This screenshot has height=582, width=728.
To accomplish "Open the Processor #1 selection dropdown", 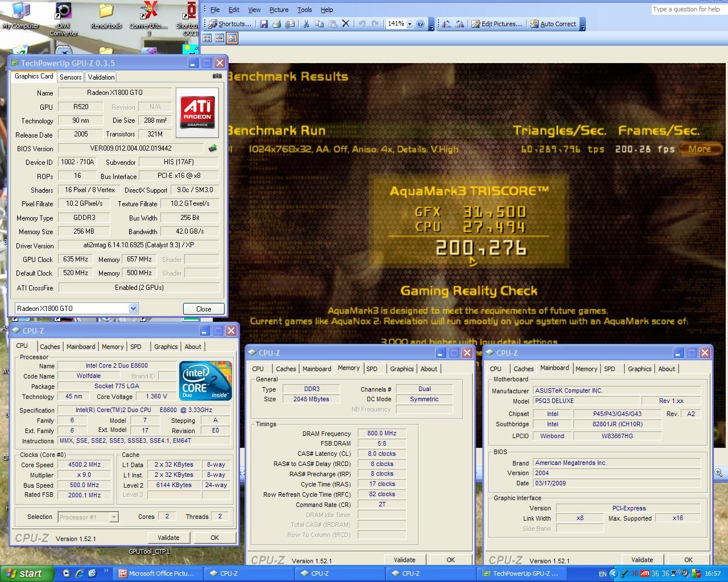I will 114,517.
